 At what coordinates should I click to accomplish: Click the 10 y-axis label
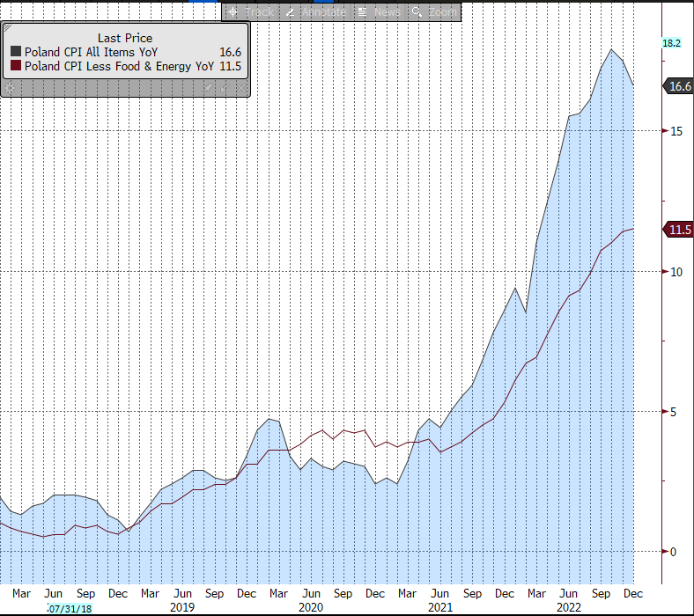676,272
